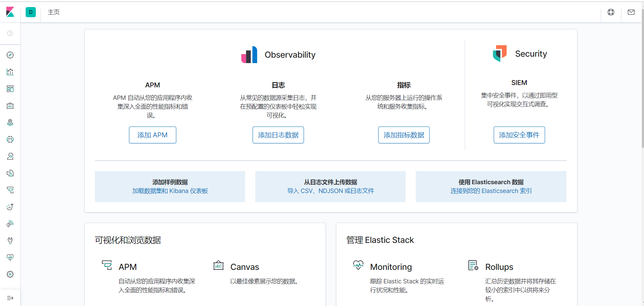
Task: Expand the side navigation with the arrow icon
Action: pos(10,298)
